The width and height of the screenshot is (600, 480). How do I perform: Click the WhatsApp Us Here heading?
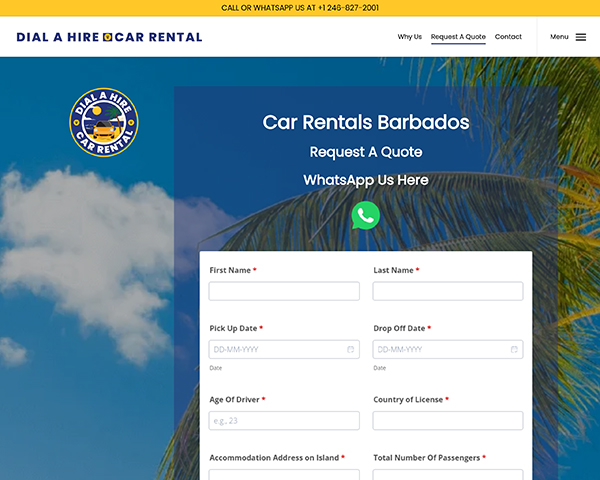(x=366, y=180)
